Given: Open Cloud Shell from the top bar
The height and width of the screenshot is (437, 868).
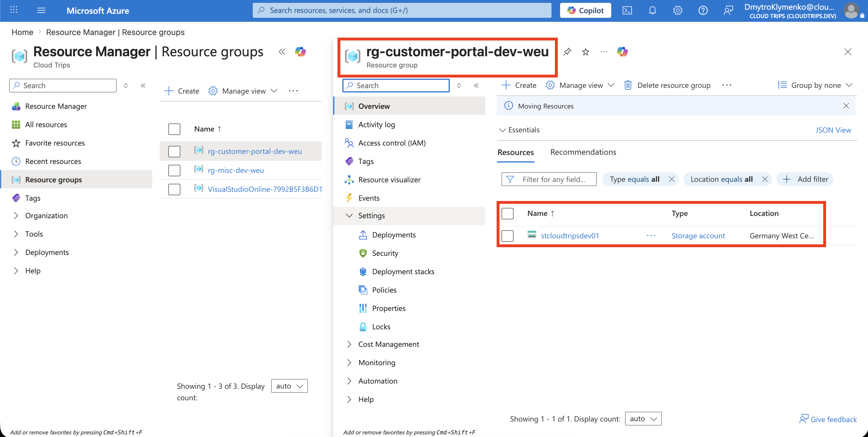Looking at the screenshot, I should 627,10.
